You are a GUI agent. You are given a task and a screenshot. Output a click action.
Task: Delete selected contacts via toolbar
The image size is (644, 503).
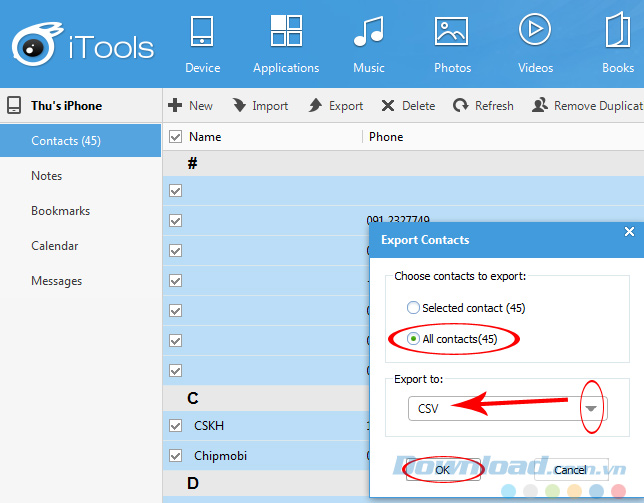[407, 106]
